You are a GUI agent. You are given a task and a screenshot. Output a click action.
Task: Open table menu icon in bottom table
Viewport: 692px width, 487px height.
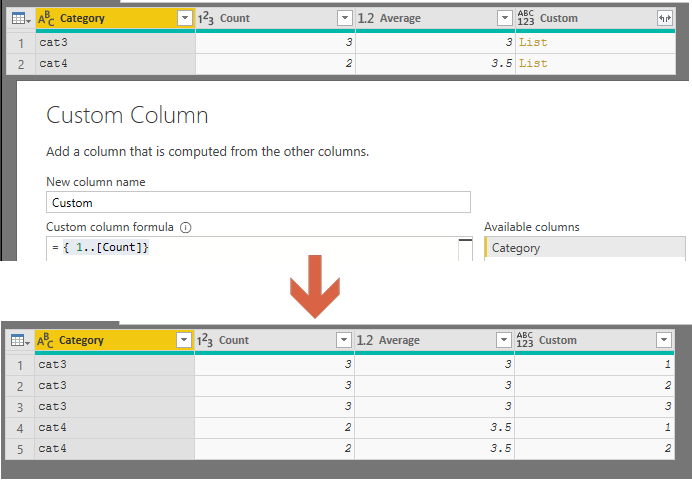tap(20, 340)
